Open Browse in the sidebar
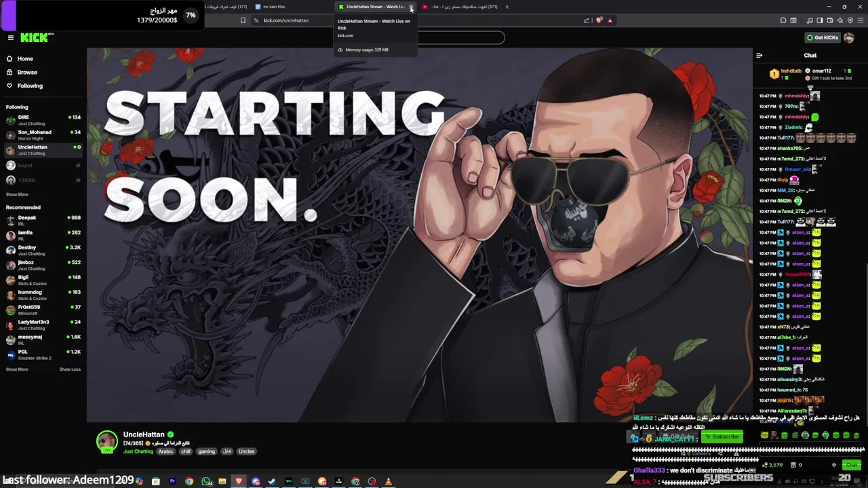 coord(27,73)
